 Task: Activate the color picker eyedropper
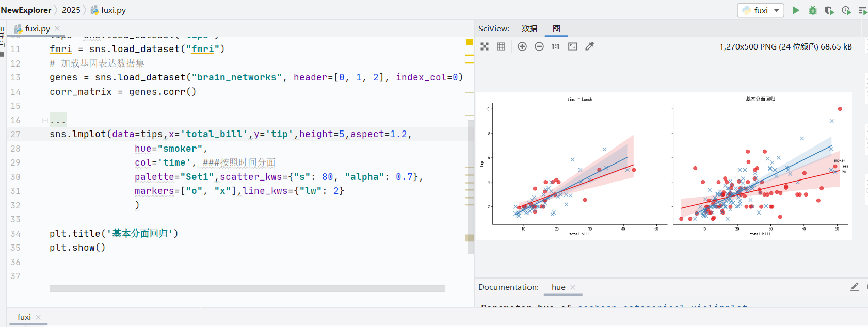[x=589, y=46]
